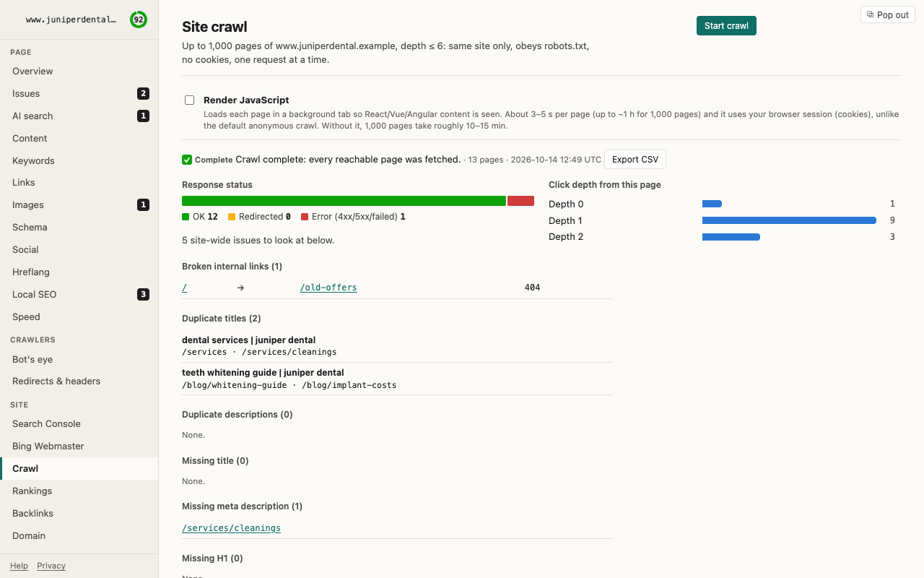Open the Issues section
The height and width of the screenshot is (578, 924).
(x=79, y=93)
